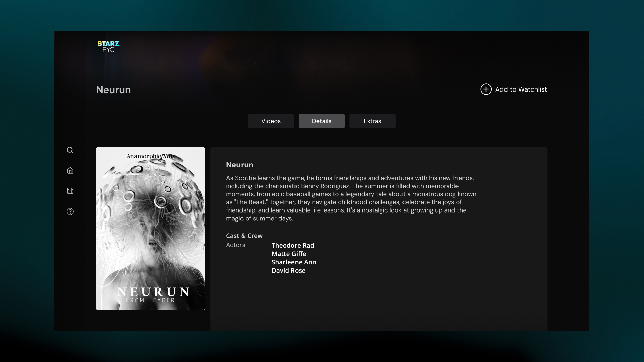Click the Add to Watchlist label

click(x=521, y=89)
